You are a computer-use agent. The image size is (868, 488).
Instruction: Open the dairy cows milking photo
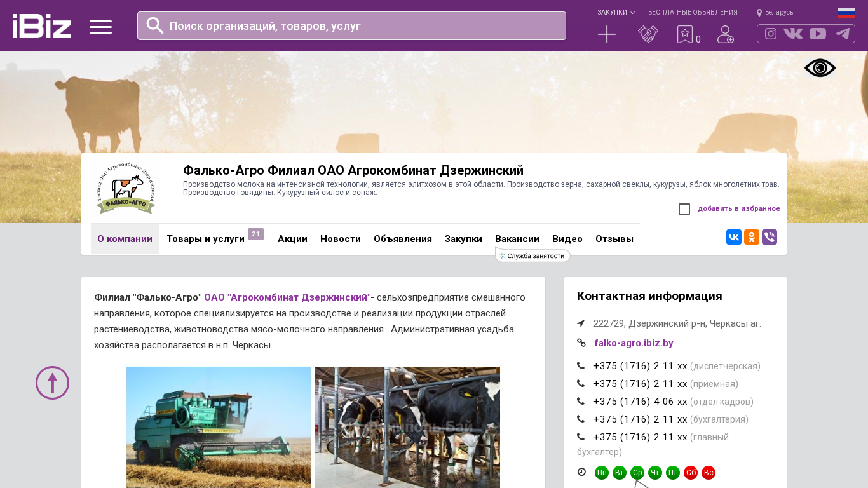point(407,427)
